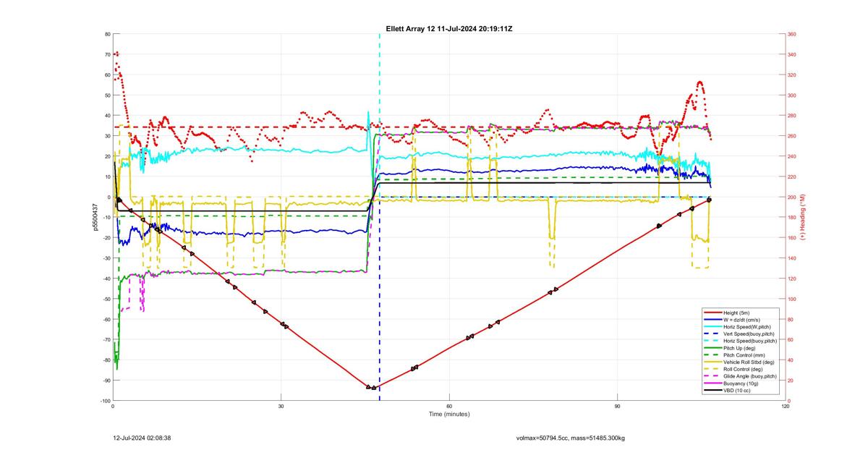
Task: Click the right heading axis tick label '180'
Action: click(792, 217)
